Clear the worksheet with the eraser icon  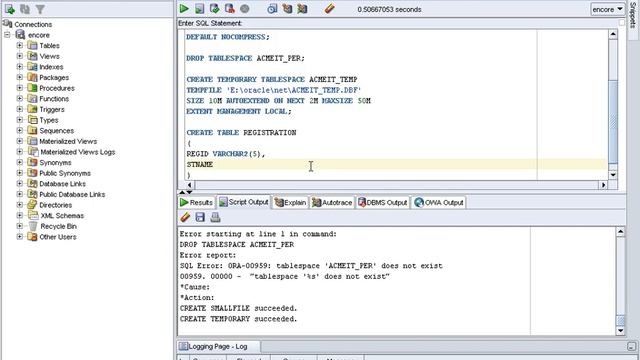330,9
